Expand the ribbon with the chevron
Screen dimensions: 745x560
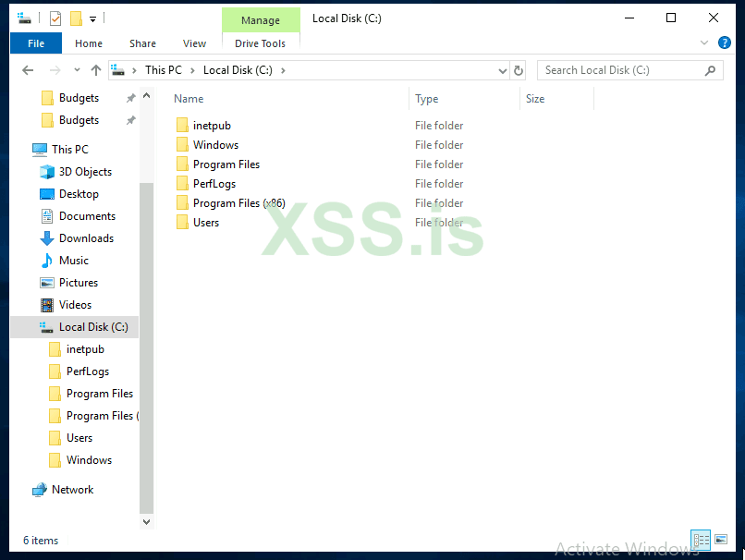point(704,43)
